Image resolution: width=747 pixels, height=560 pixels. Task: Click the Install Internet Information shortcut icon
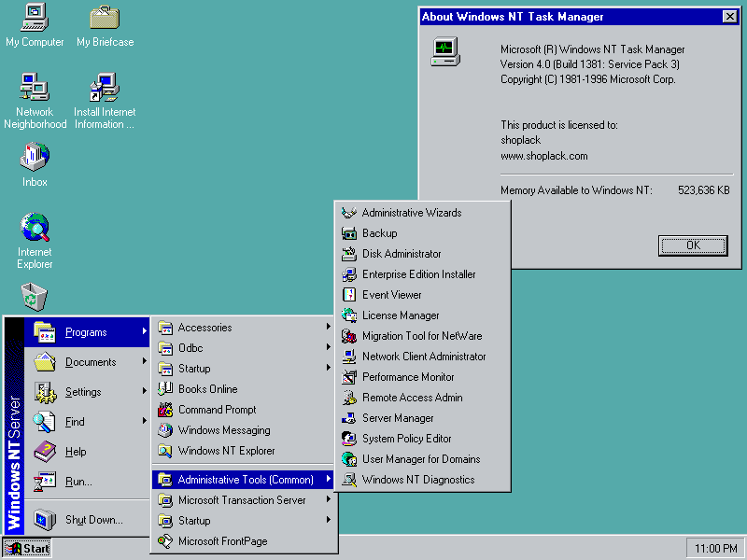point(105,87)
